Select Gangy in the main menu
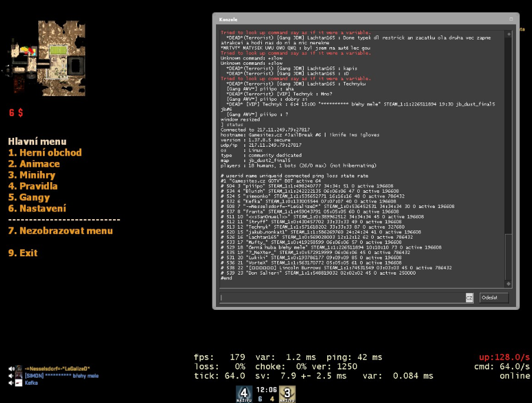532x403 pixels. (x=29, y=197)
